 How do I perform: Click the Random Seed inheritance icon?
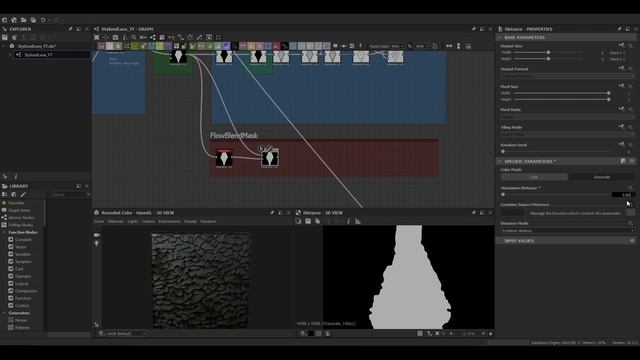[621, 144]
